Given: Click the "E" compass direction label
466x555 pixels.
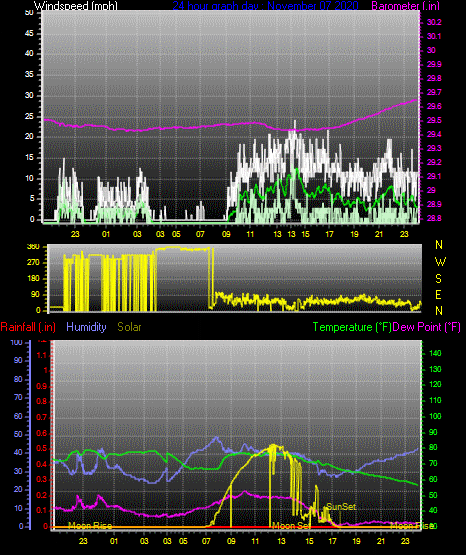Looking at the screenshot, I should [438, 294].
